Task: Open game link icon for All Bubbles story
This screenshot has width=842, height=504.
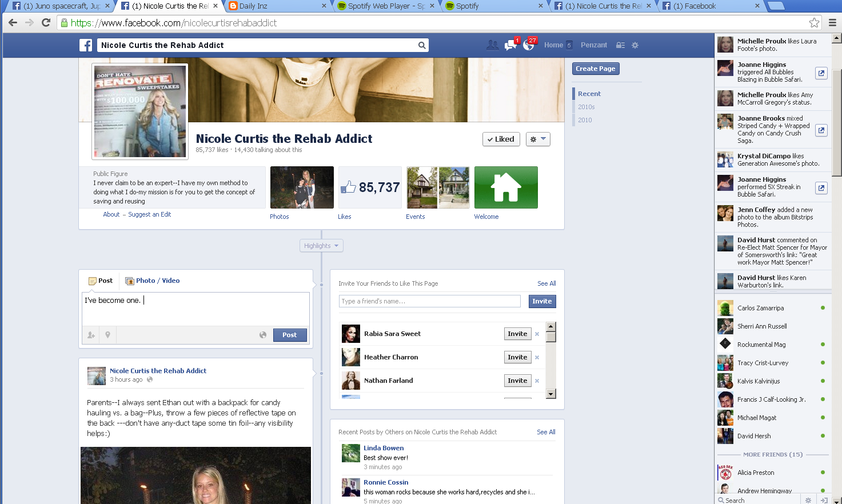Action: point(821,73)
